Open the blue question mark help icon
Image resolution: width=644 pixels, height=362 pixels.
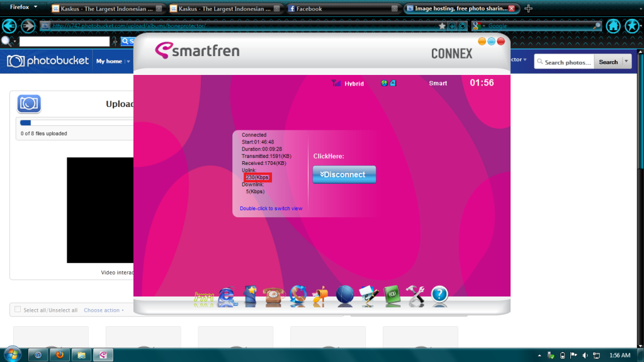pos(439,295)
